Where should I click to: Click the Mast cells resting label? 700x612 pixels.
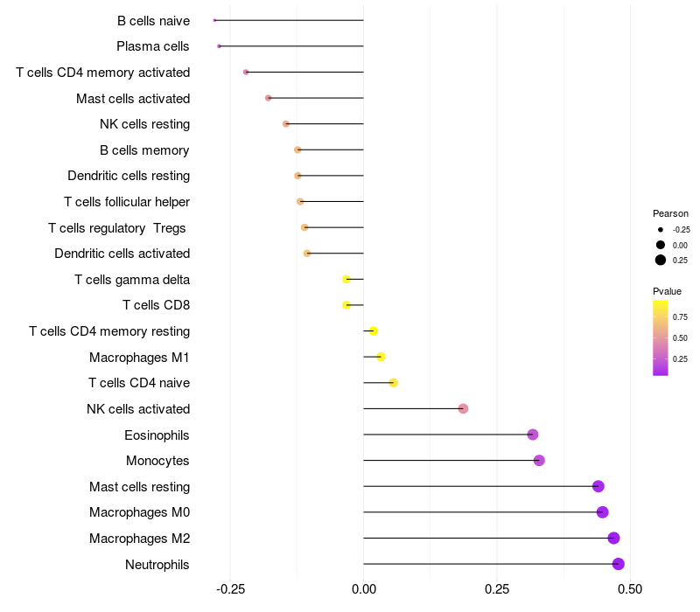click(x=139, y=487)
